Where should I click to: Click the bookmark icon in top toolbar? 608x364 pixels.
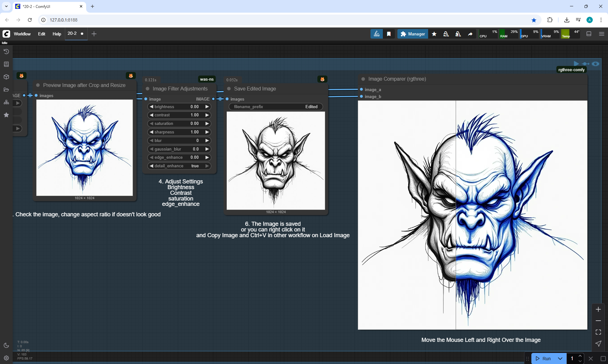click(x=389, y=34)
